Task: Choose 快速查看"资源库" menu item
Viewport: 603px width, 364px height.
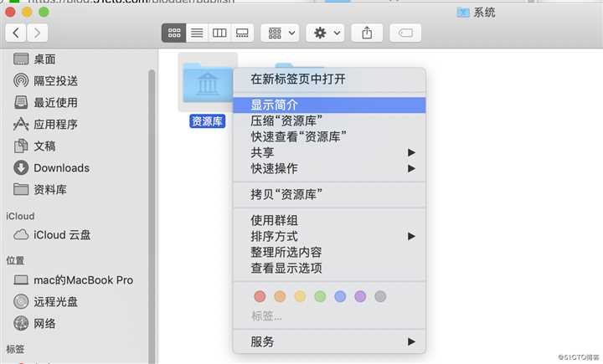Action: click(329, 137)
